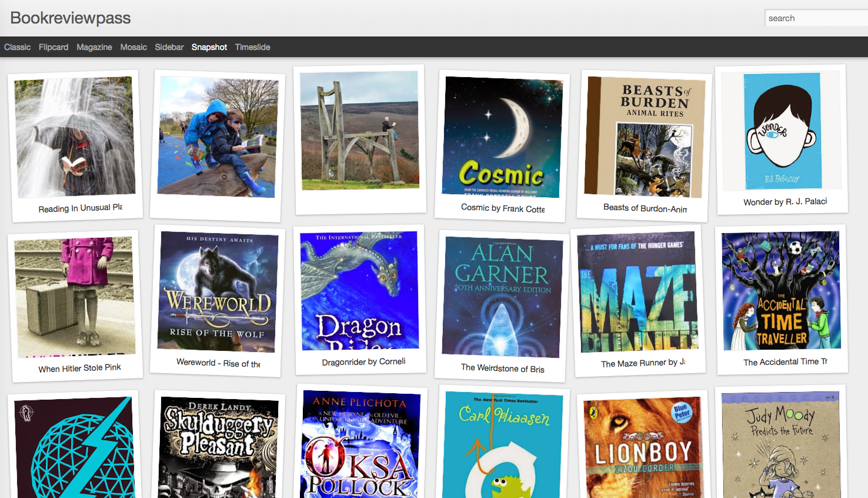Open the children reading on playground photo

[x=218, y=137]
